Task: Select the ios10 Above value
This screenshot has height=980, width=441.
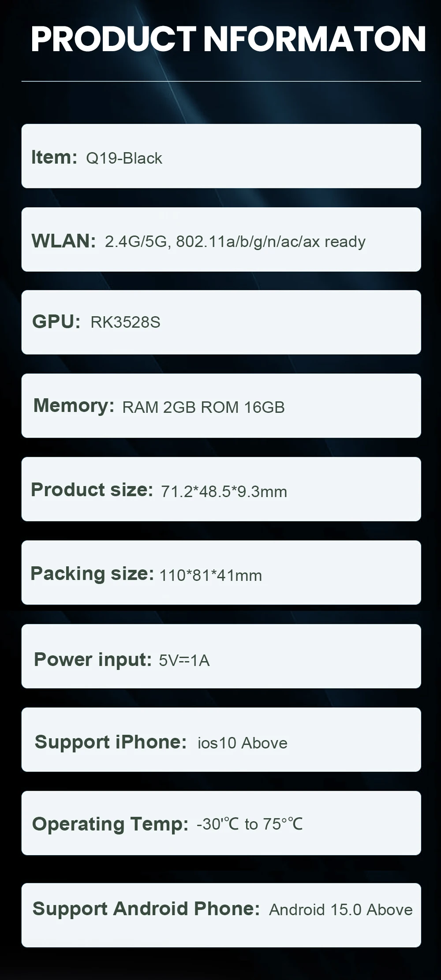Action: click(x=243, y=743)
